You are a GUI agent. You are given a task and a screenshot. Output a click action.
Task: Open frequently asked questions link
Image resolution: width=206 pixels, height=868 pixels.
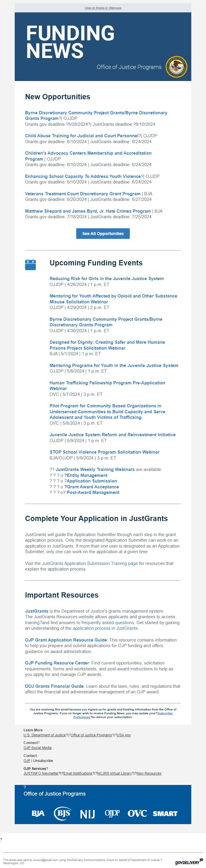pyautogui.click(x=108, y=623)
